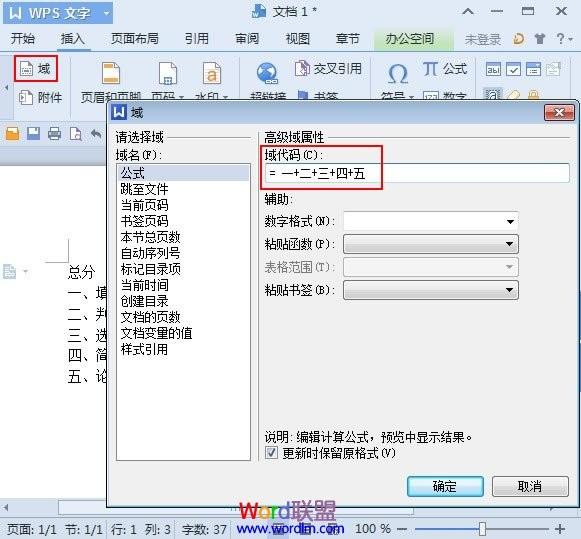Click the 取消 button
Viewport: 581px width, 539px height.
(530, 486)
